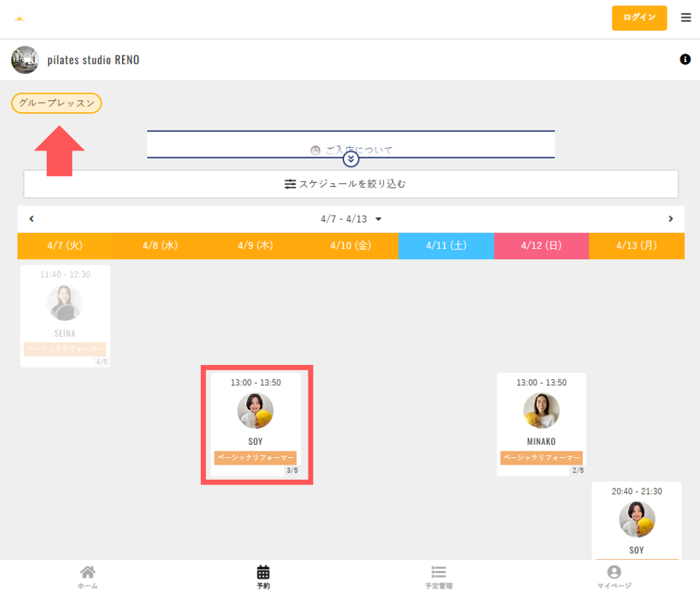Select MINAKO 13:00 - 13:50 lesson card
The image size is (700, 594).
tap(542, 424)
